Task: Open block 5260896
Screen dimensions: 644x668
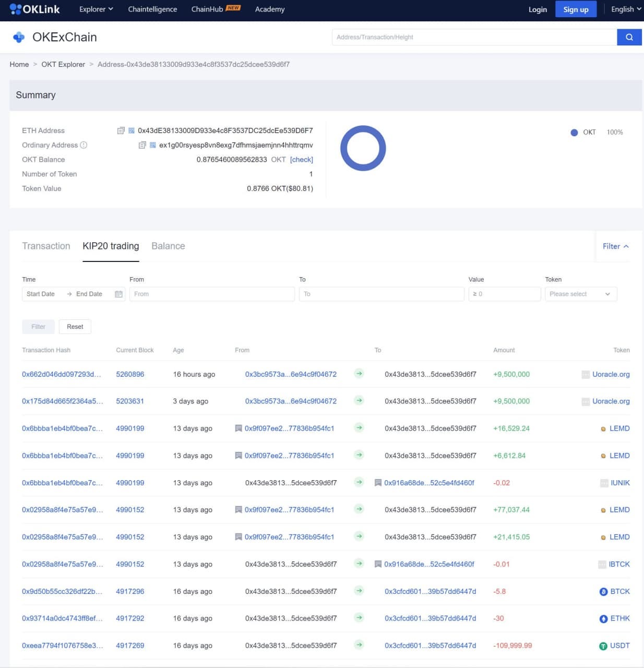Action: pyautogui.click(x=130, y=374)
